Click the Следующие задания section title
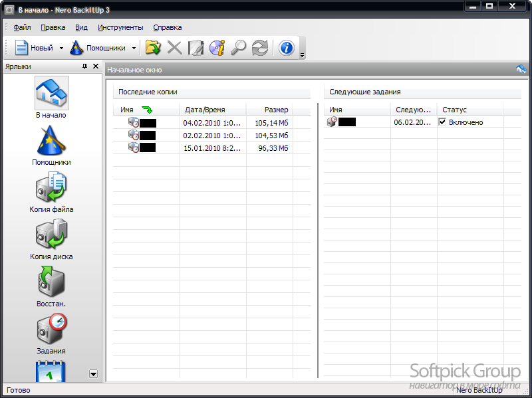 click(x=364, y=92)
